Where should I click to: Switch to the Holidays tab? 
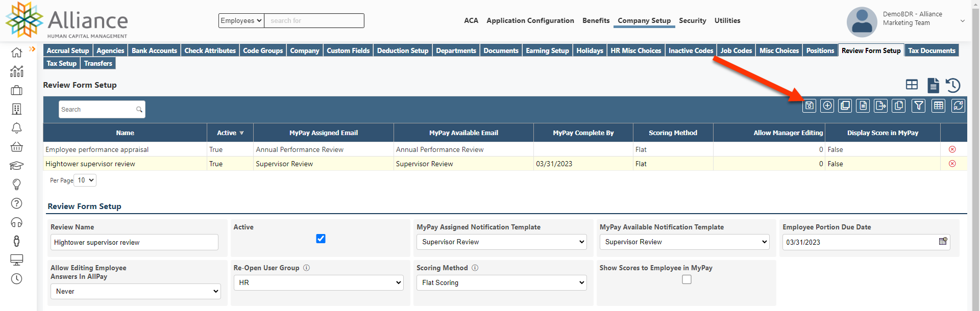(x=590, y=50)
